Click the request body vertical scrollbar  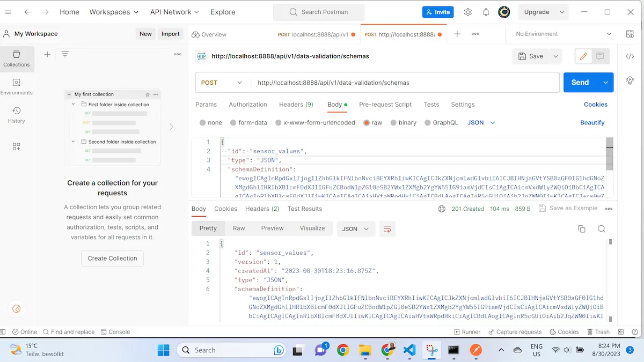point(610,153)
